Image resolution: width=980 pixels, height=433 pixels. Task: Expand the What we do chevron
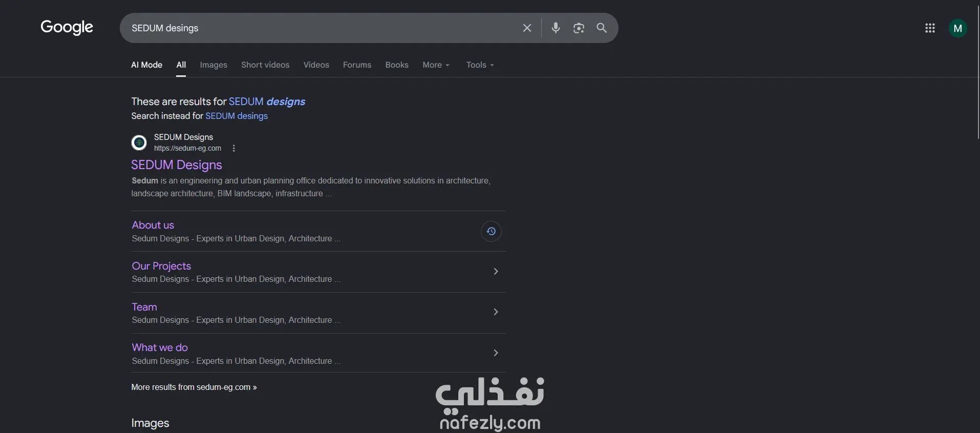[496, 353]
